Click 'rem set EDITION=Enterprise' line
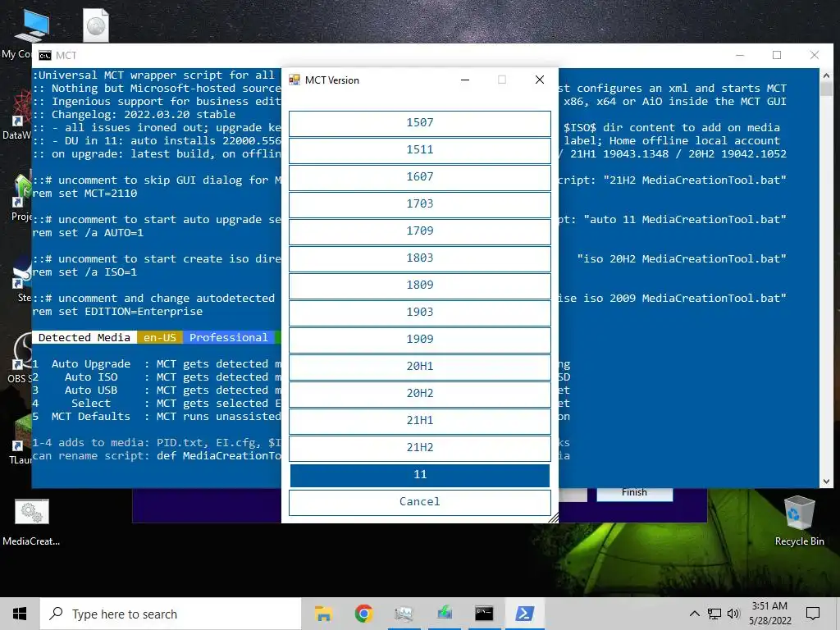 (x=117, y=312)
